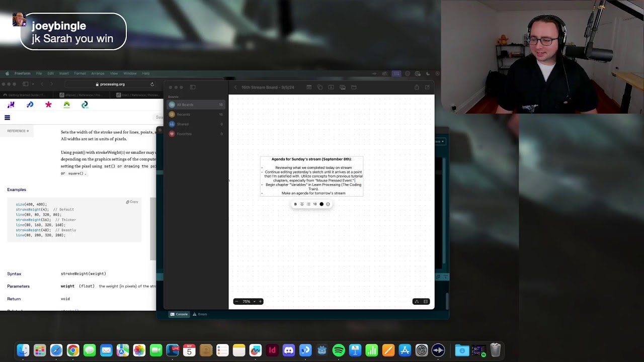Zoom out with the minus button
The width and height of the screenshot is (644, 362).
click(x=236, y=302)
